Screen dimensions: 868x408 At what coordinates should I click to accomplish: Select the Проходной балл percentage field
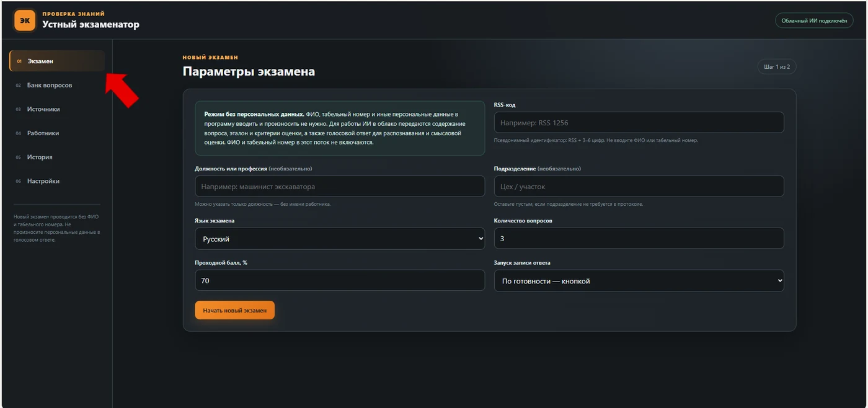tap(340, 280)
